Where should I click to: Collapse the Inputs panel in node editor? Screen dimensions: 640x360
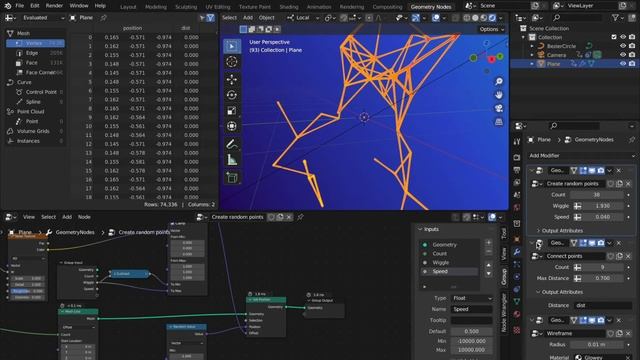[x=428, y=229]
